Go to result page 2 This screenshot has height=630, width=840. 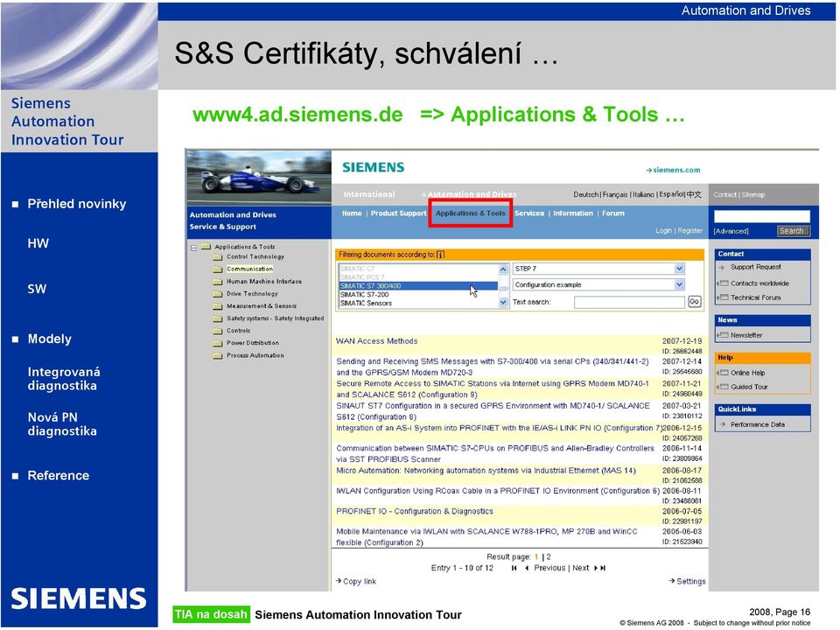coord(549,557)
